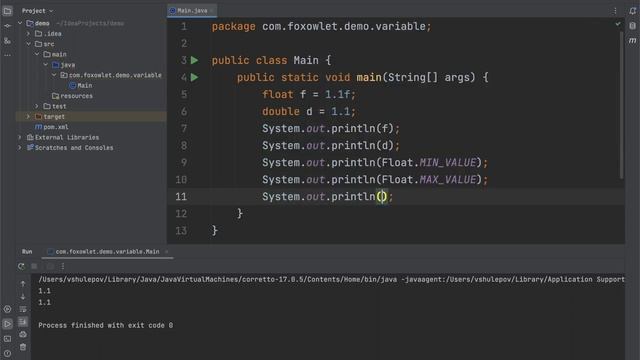640x360 pixels.
Task: Close the com.foxowlet.demo.variable.Main run tab
Action: [167, 251]
